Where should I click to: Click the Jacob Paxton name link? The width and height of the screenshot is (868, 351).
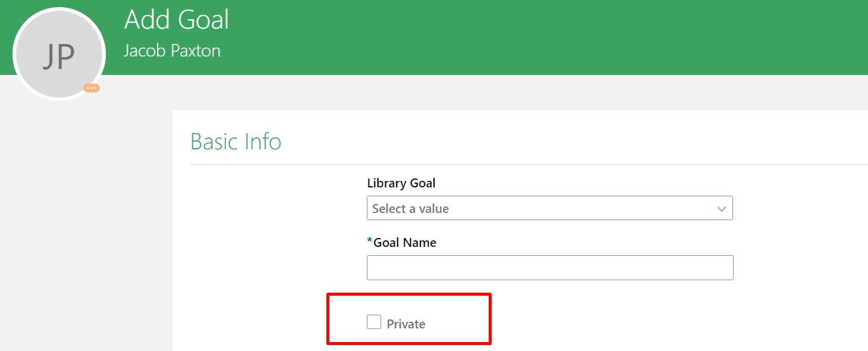172,51
